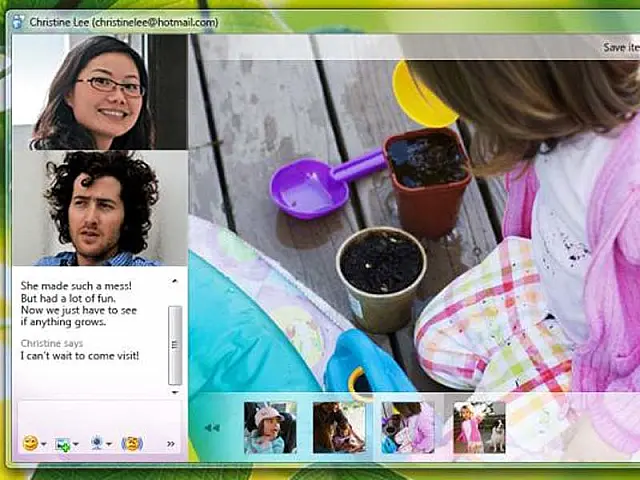
Task: Open the emoticon smiley picker
Action: [x=31, y=443]
